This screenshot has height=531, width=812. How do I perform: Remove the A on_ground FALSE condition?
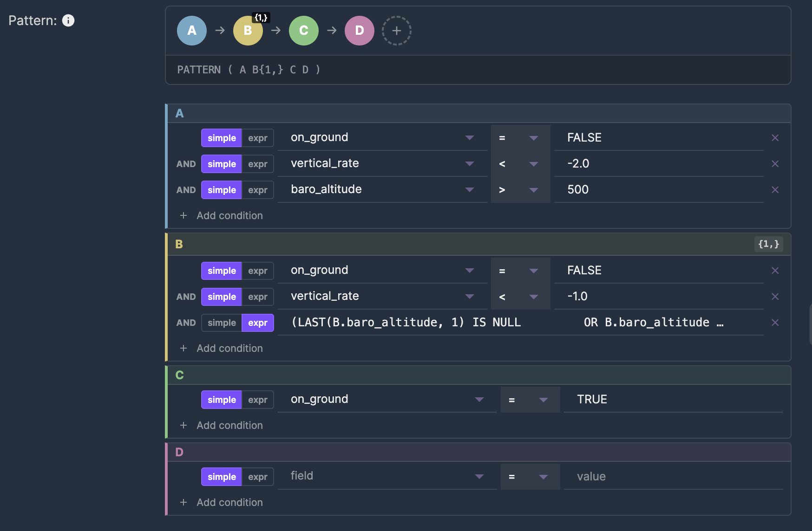[x=775, y=138]
